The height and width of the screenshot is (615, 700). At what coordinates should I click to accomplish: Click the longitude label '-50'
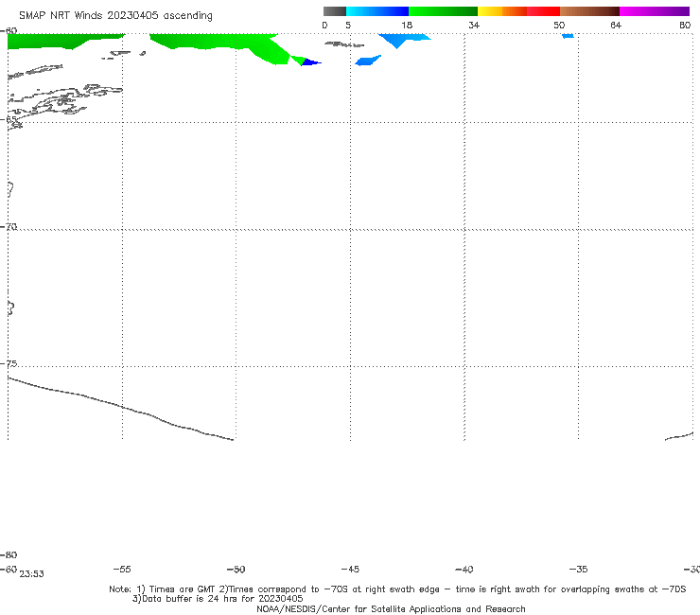pyautogui.click(x=236, y=569)
